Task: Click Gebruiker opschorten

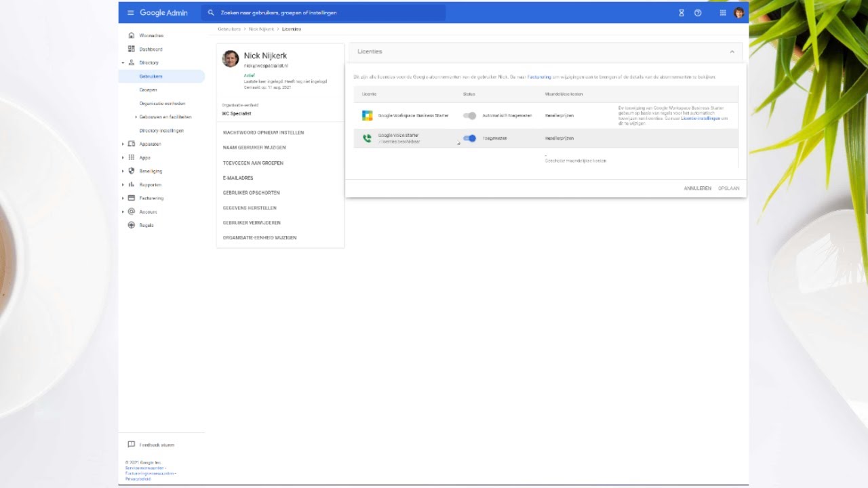Action: coord(251,192)
